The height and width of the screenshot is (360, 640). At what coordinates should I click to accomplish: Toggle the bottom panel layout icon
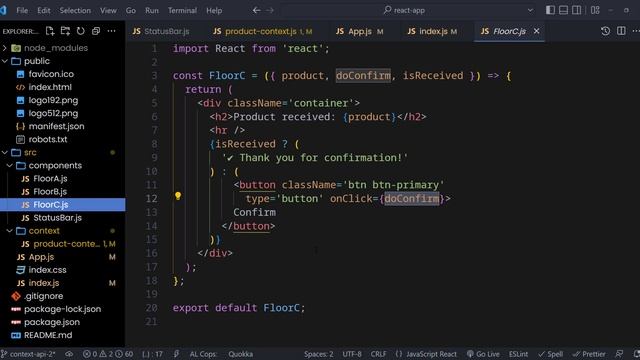click(x=563, y=10)
